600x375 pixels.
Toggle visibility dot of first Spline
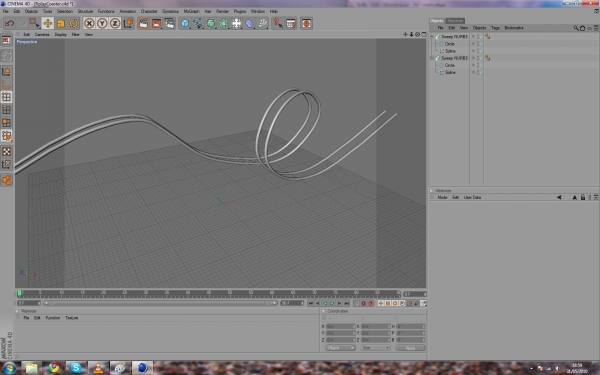473,51
